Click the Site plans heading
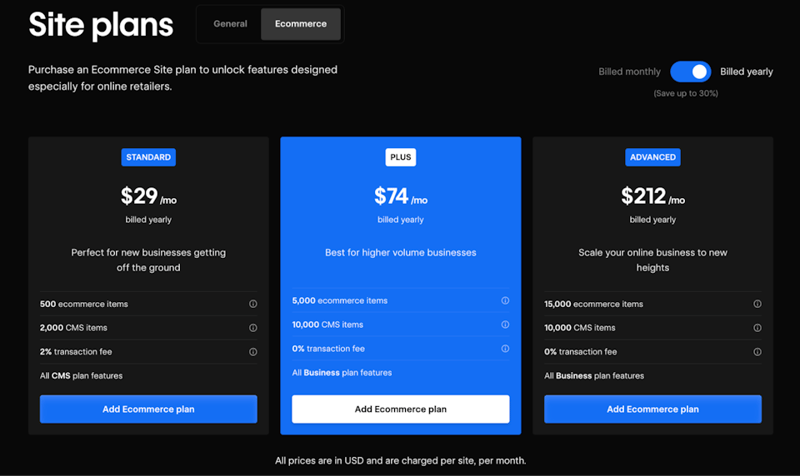 (101, 25)
